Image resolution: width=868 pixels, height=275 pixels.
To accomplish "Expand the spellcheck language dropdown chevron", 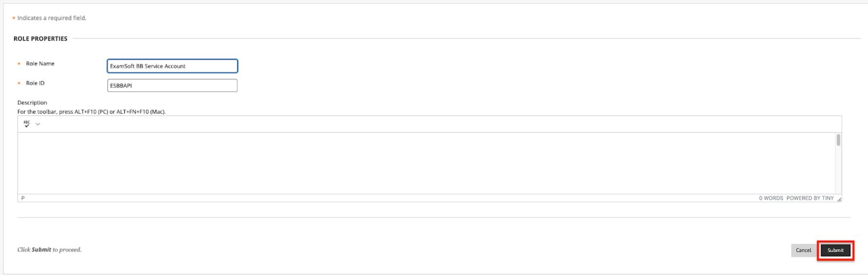I will click(x=38, y=124).
